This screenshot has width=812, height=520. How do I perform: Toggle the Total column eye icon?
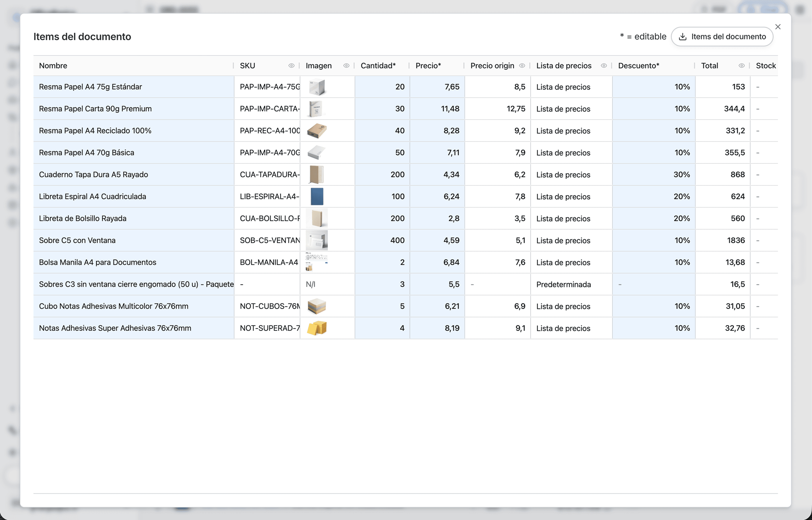point(742,66)
